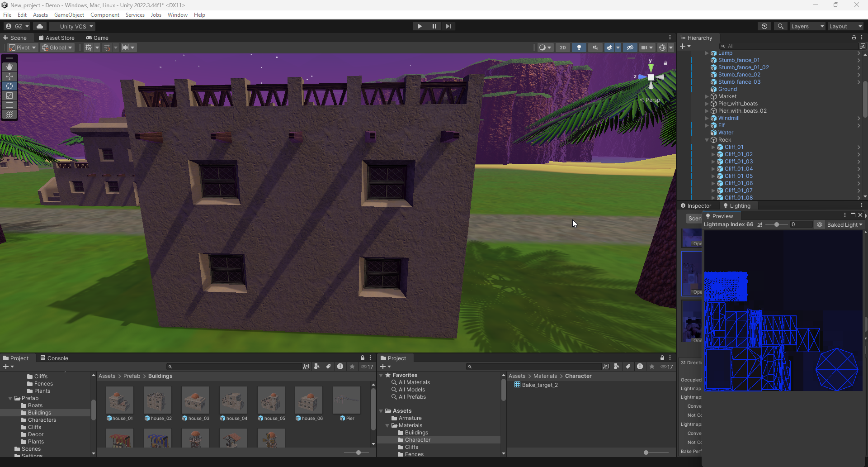The image size is (868, 467).
Task: Click the Hierarchy search field
Action: [789, 46]
